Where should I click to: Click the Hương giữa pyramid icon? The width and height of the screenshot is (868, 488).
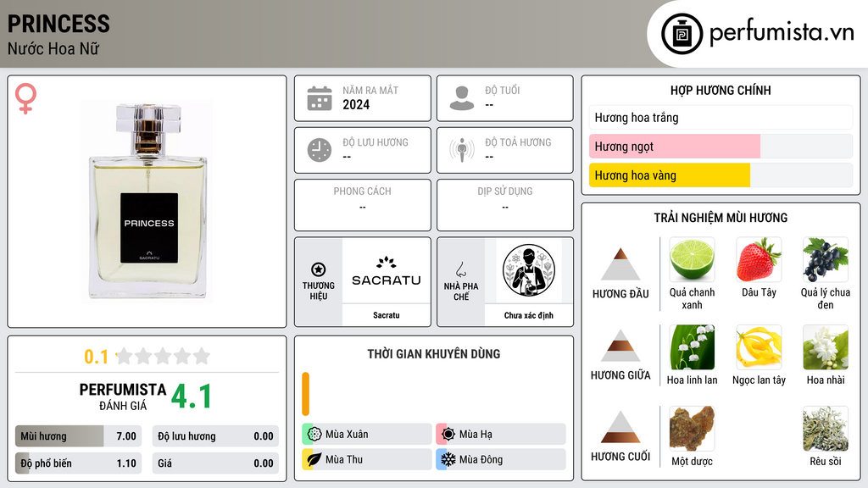coord(620,346)
